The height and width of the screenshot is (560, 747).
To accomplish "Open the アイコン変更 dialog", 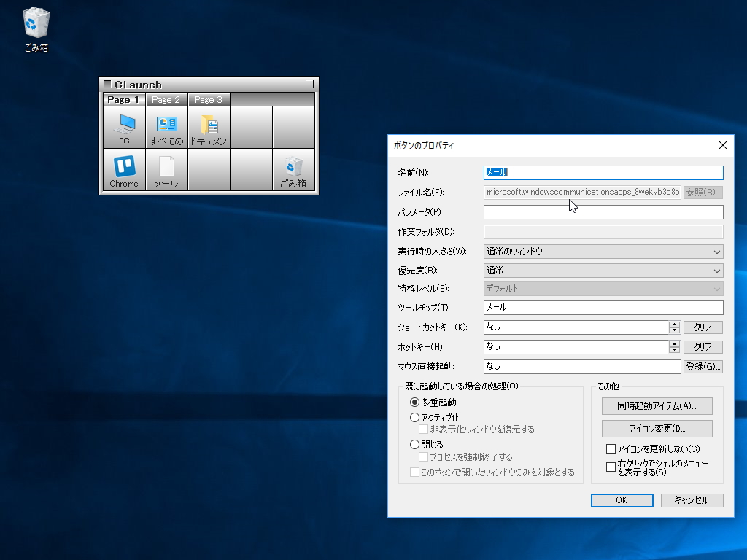I will [657, 428].
